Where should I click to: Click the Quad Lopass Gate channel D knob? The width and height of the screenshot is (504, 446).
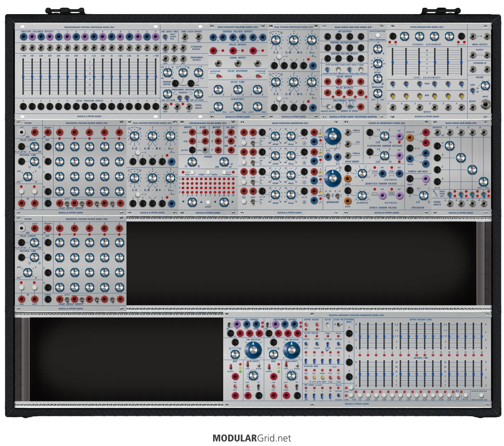[483, 182]
